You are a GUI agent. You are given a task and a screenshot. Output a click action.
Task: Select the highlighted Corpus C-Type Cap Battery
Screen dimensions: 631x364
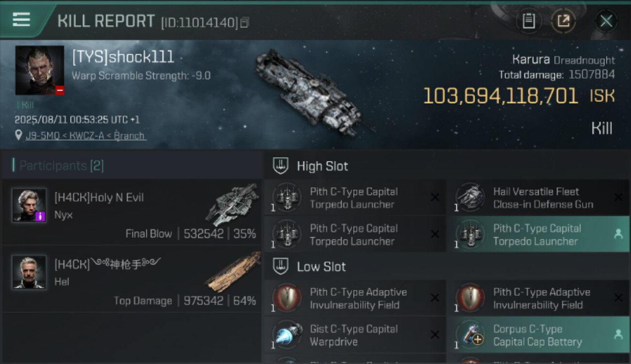point(537,335)
